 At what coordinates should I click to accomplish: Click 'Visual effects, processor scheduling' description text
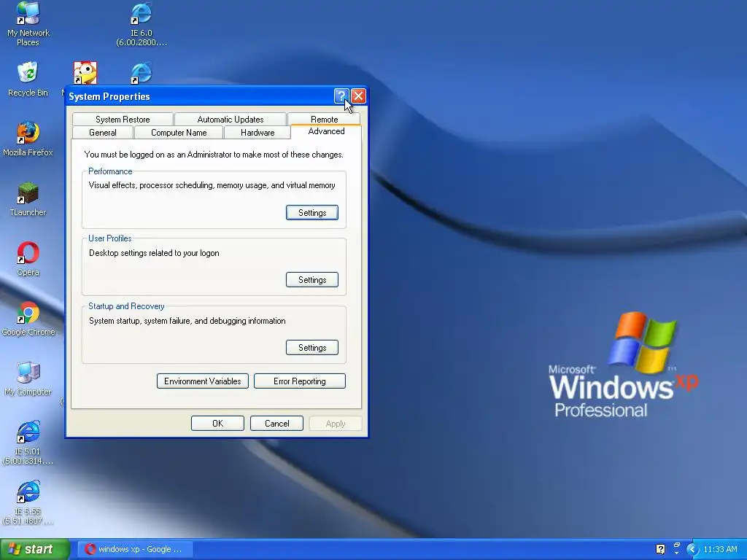tap(212, 185)
